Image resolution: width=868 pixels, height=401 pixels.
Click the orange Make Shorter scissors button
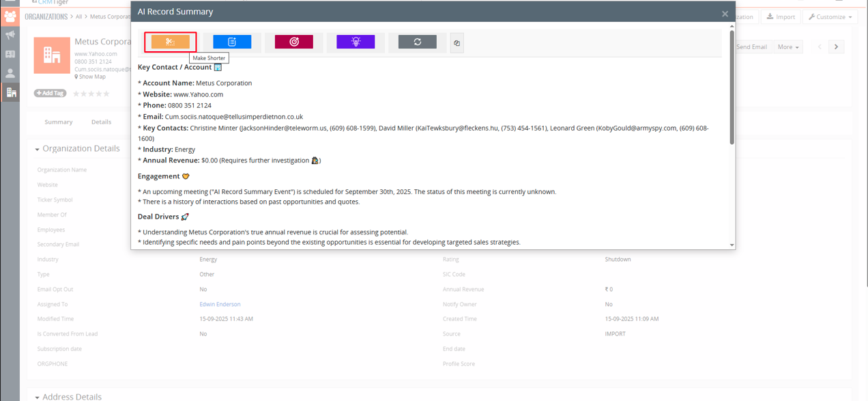[x=170, y=42]
